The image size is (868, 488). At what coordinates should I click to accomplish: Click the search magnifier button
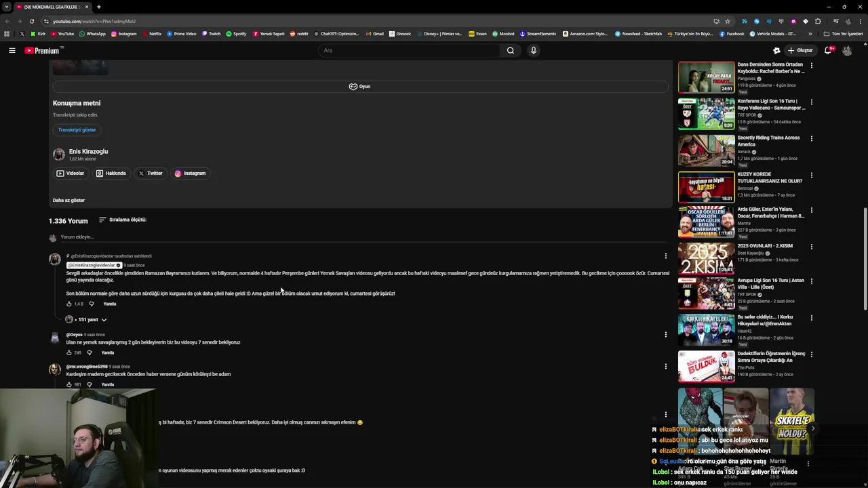pyautogui.click(x=511, y=50)
